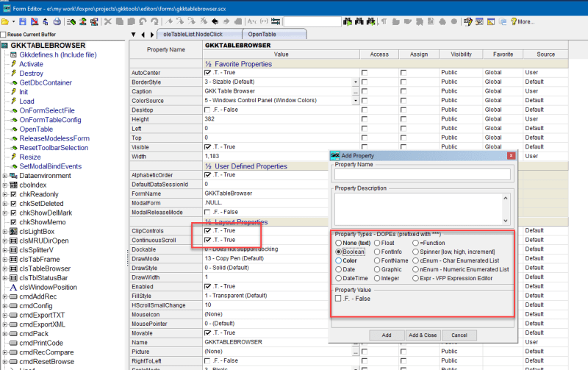The image size is (588, 370).
Task: Toggle the ContinuousScroll value checkbox
Action: [207, 240]
